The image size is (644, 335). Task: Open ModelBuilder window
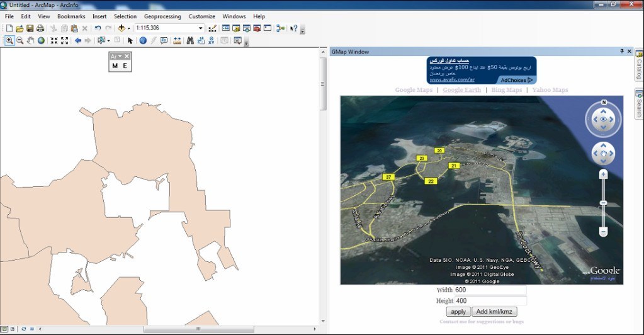[x=281, y=28]
